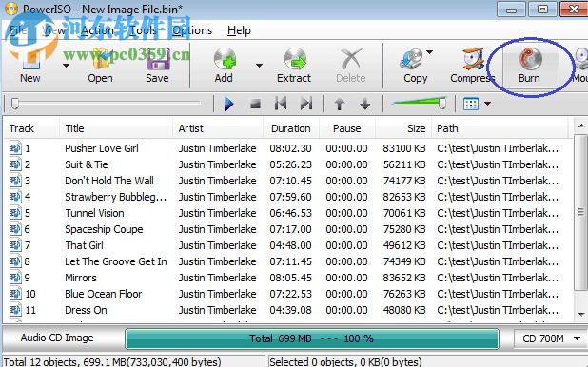Image resolution: width=588 pixels, height=367 pixels.
Task: Click the Compress toolbar icon
Action: pyautogui.click(x=472, y=60)
